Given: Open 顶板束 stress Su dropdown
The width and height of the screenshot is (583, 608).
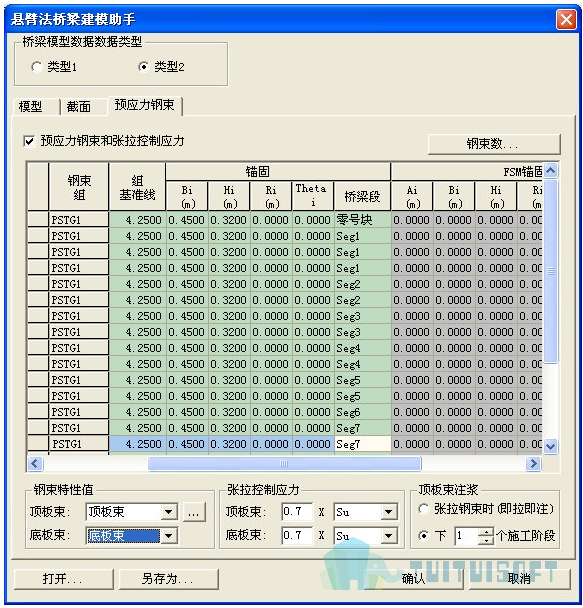Looking at the screenshot, I should click(x=388, y=512).
